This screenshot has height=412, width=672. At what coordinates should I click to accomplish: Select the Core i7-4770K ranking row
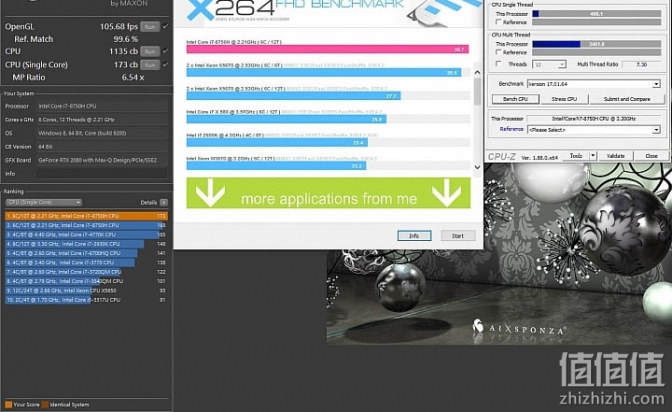point(86,235)
